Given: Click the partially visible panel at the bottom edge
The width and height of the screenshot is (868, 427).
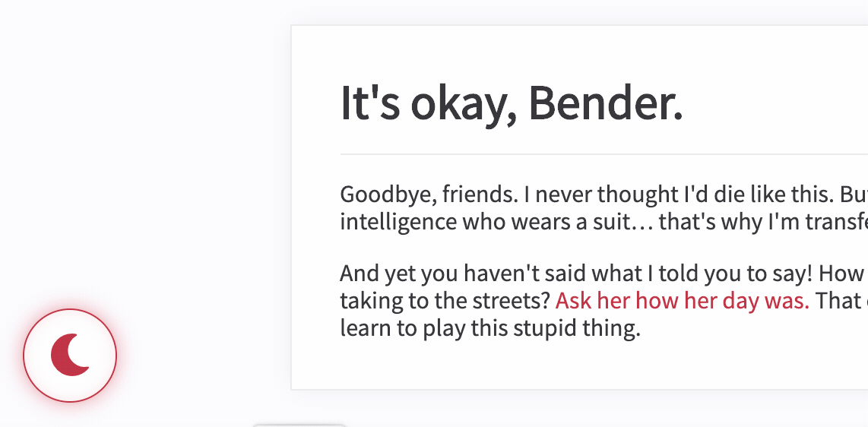Looking at the screenshot, I should point(299,425).
